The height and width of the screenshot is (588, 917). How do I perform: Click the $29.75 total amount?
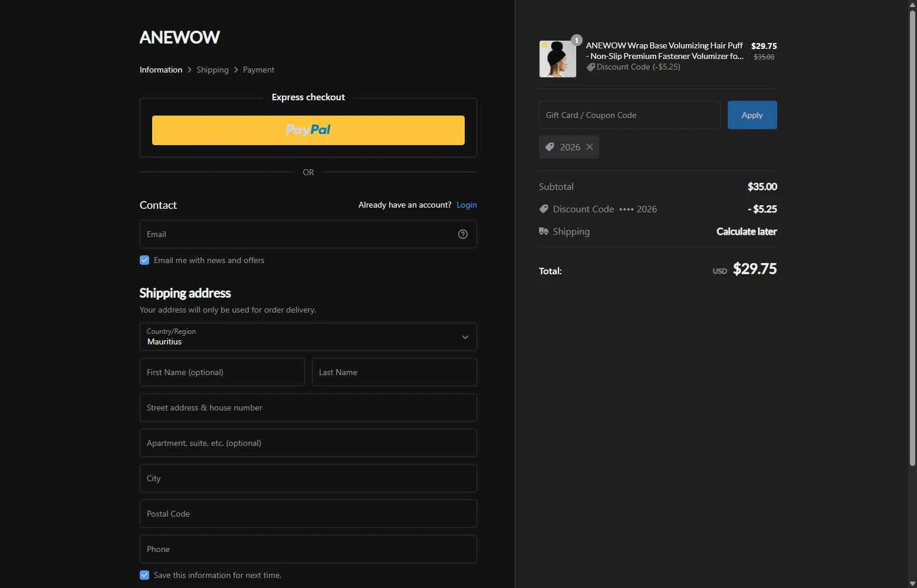[755, 269]
